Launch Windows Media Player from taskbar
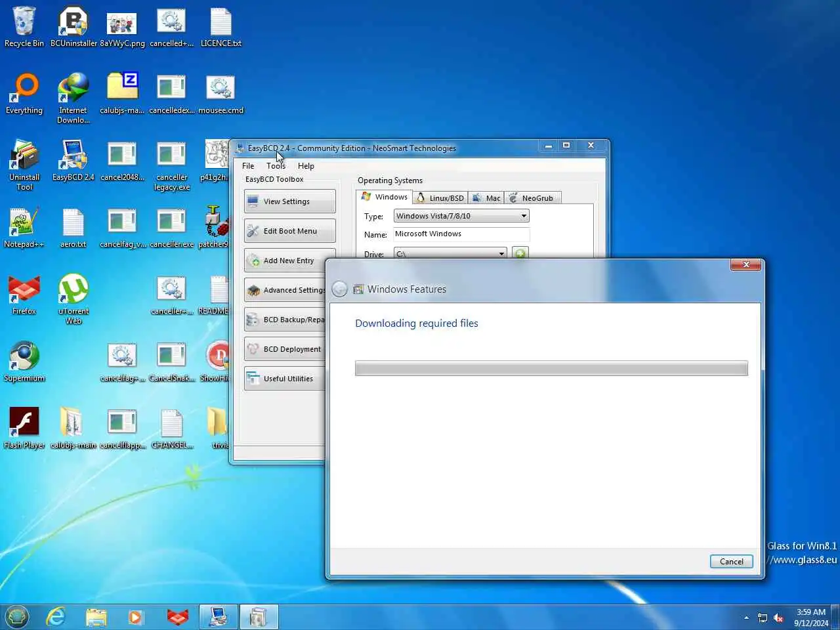The width and height of the screenshot is (840, 630). 135,617
